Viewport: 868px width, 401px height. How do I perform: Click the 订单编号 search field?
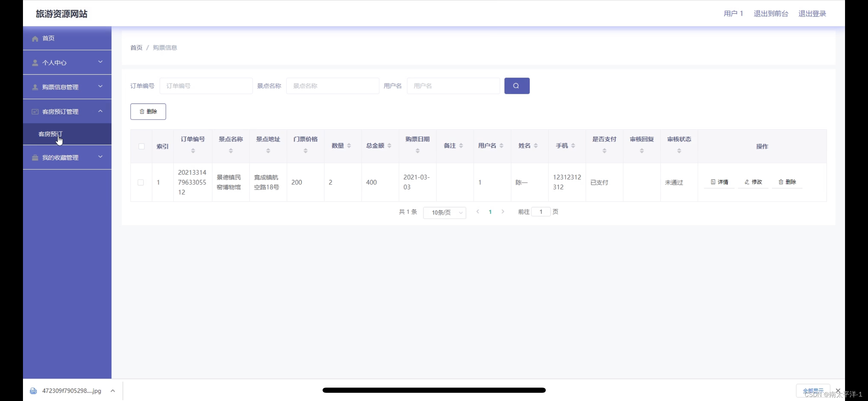click(x=206, y=86)
